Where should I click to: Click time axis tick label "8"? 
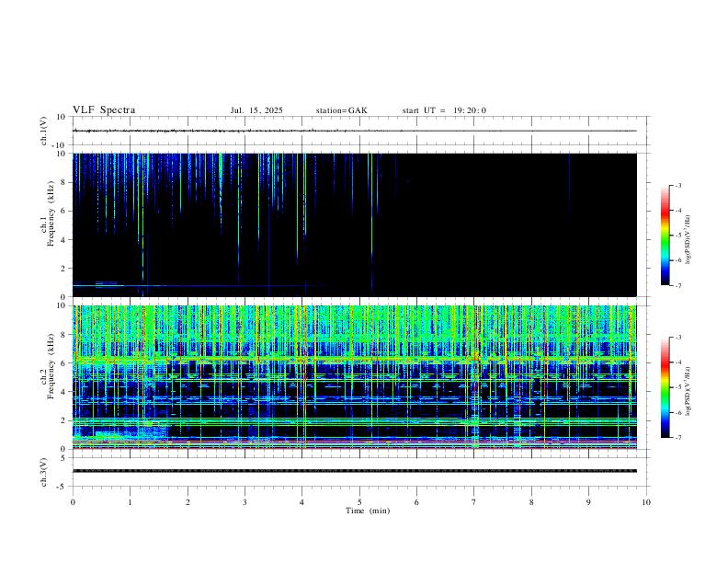[x=531, y=502]
